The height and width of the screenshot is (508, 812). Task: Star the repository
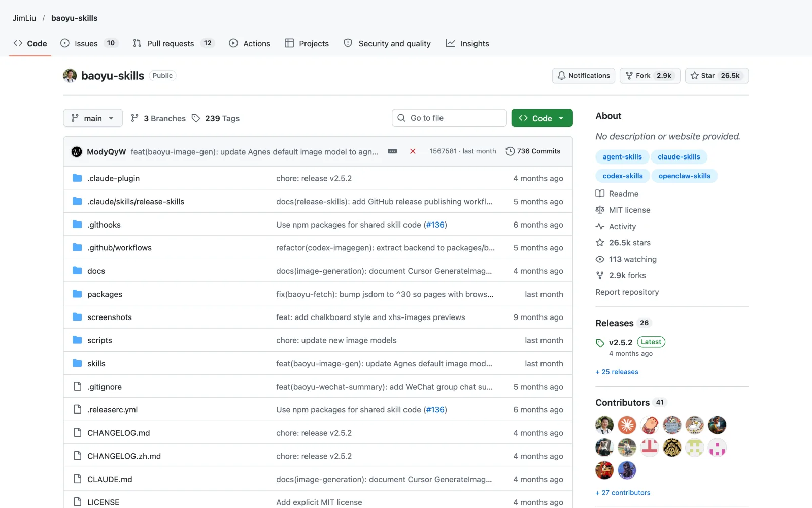[x=717, y=76]
